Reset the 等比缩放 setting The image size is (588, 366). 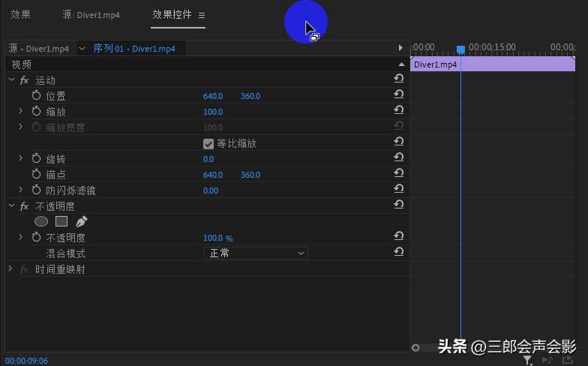pos(399,141)
